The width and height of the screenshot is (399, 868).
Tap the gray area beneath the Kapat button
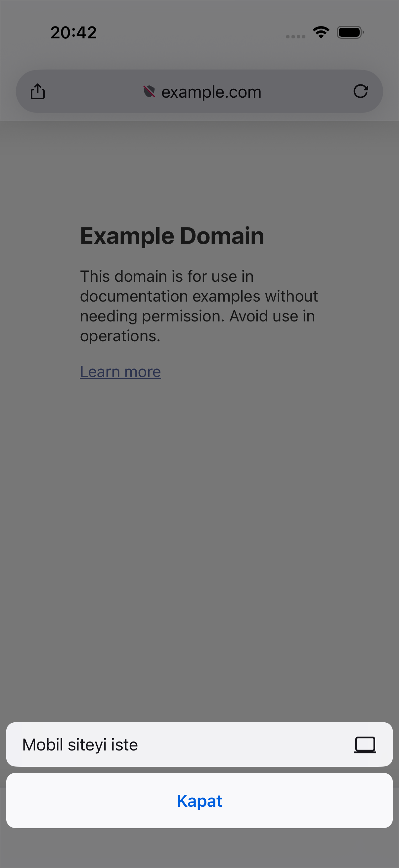coord(199,847)
